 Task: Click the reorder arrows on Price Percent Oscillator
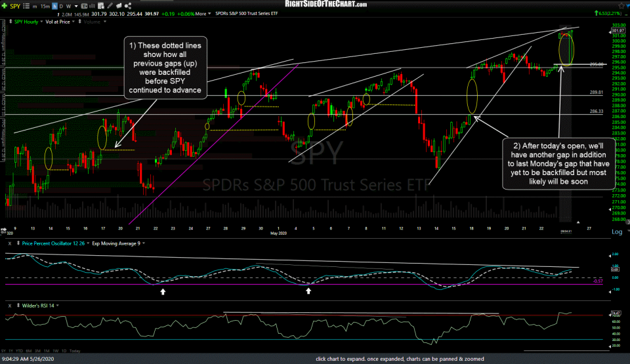click(18, 243)
